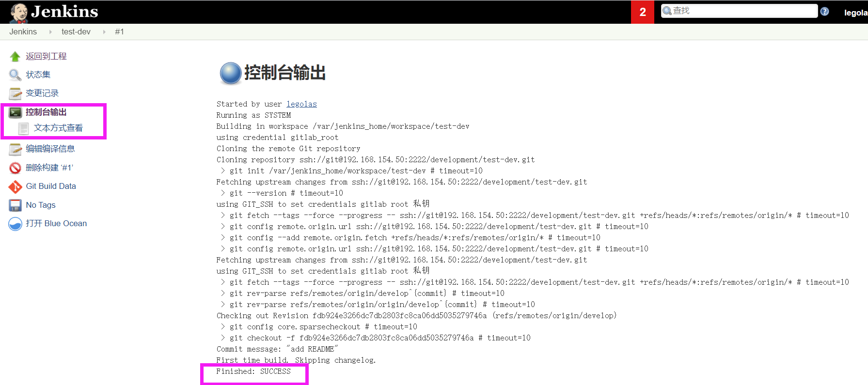Click the 控制台输出 page heading
Image resolution: width=868 pixels, height=385 pixels.
point(285,73)
